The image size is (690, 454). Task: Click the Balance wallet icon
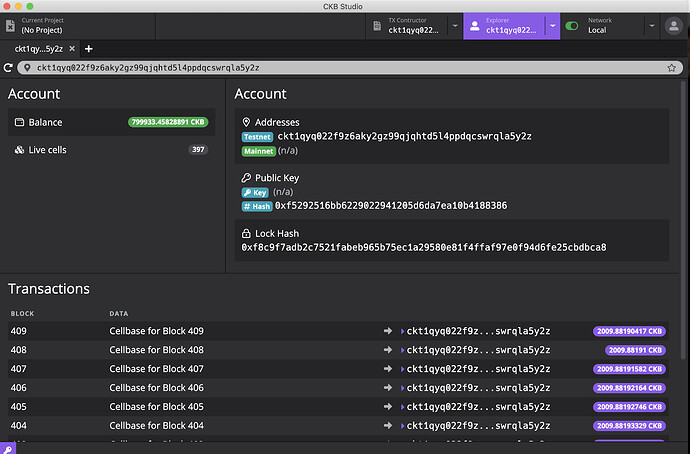19,122
